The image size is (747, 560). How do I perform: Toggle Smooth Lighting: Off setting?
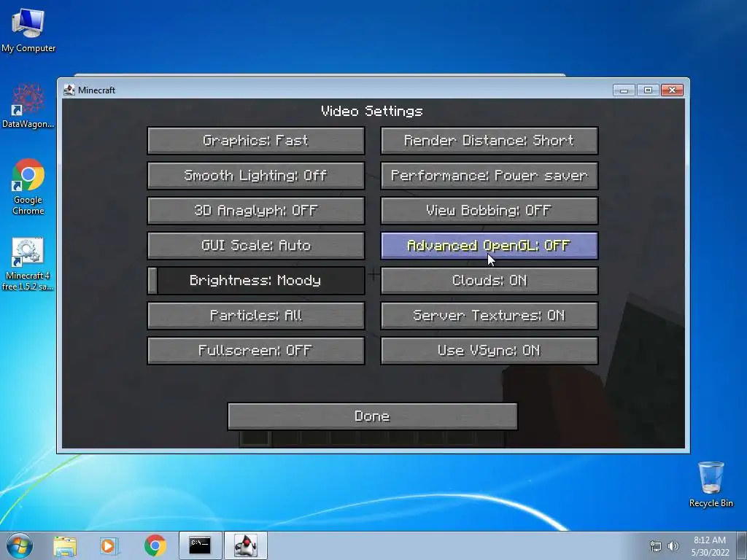pyautogui.click(x=256, y=176)
